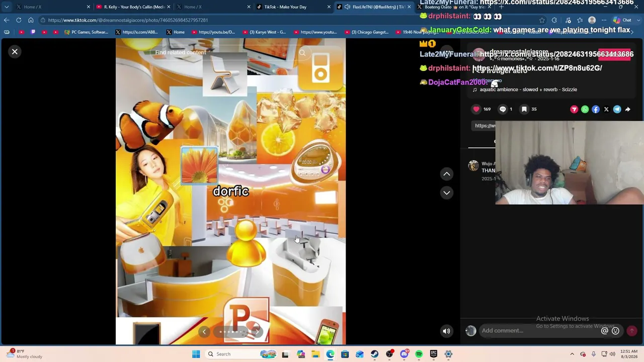Share the post to Facebook
Viewport: 644px width, 362px height.
[x=596, y=109]
